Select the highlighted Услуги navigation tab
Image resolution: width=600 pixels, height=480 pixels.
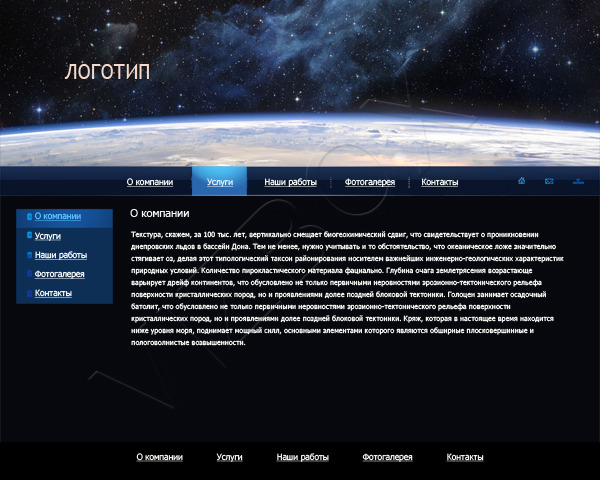point(220,181)
